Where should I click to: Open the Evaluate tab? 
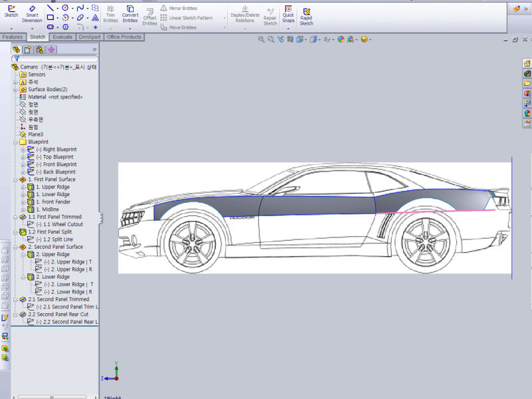coord(63,37)
